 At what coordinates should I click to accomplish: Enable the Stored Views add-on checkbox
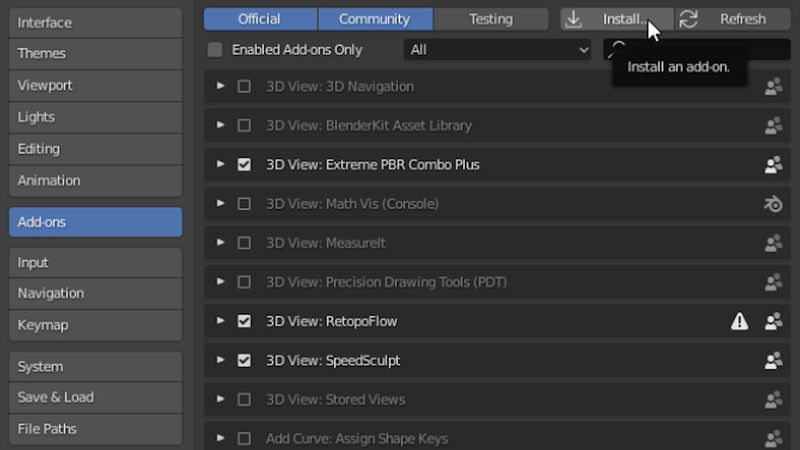(x=244, y=399)
